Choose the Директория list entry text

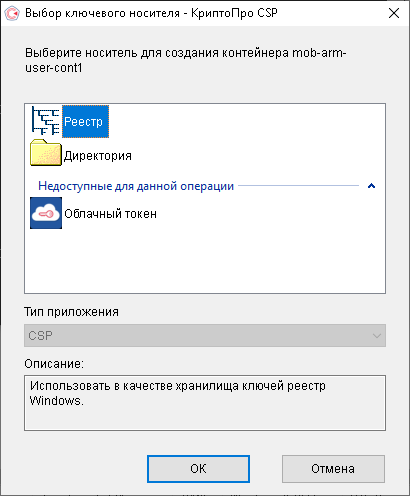(98, 156)
